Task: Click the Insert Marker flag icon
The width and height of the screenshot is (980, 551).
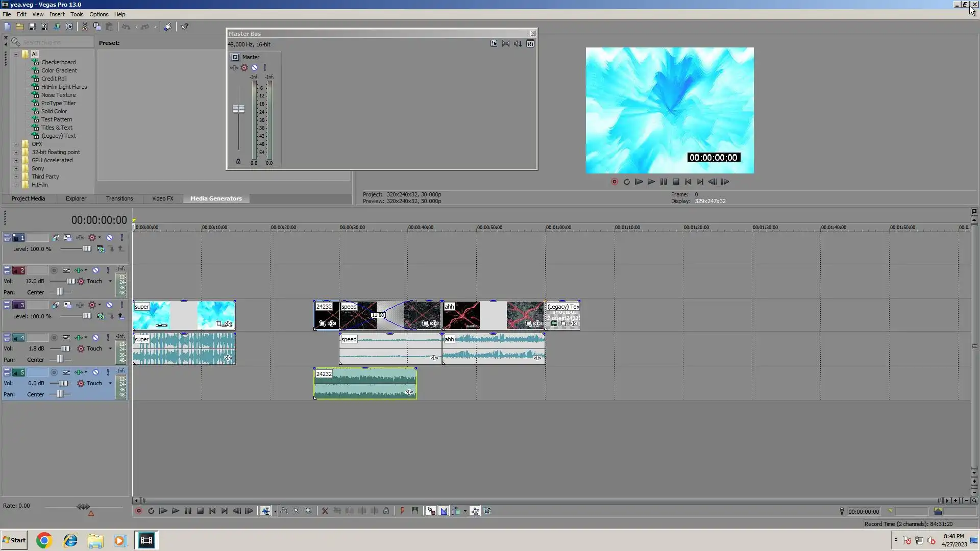Action: 402,511
